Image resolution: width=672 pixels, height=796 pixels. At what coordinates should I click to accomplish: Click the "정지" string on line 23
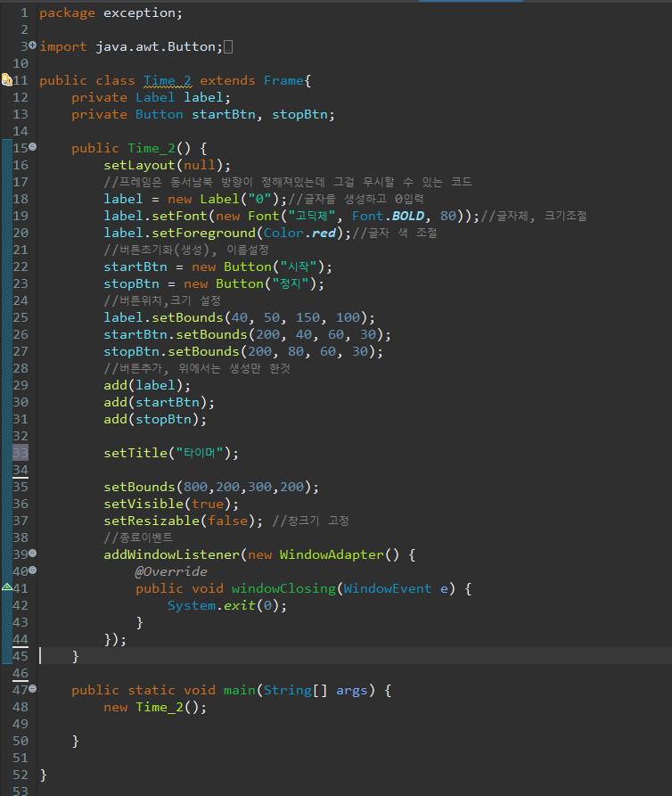291,283
